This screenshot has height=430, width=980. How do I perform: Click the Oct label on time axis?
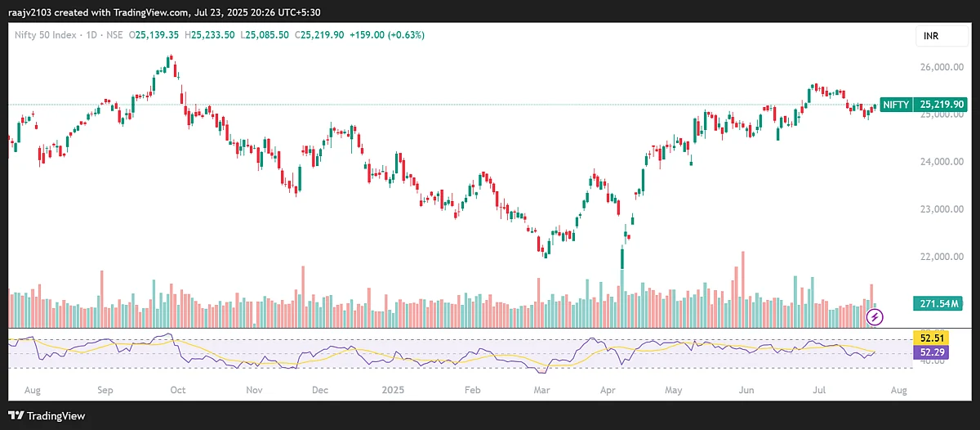tap(179, 392)
